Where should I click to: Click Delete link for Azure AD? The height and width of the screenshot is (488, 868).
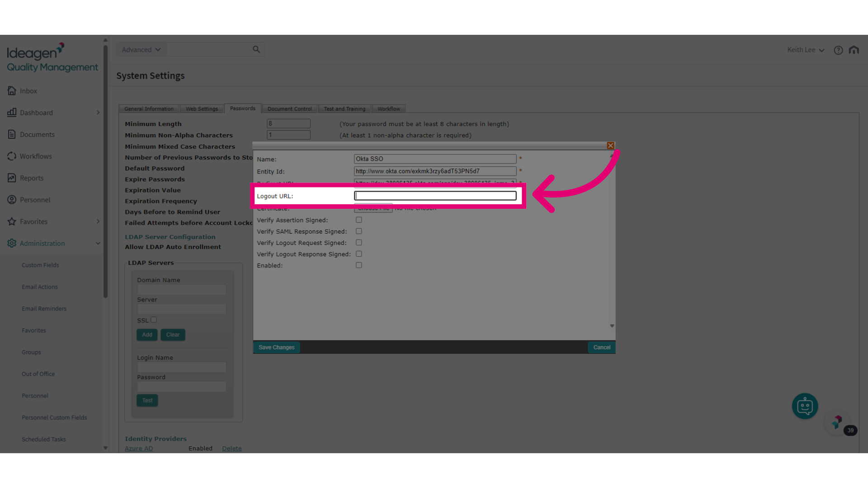[232, 448]
